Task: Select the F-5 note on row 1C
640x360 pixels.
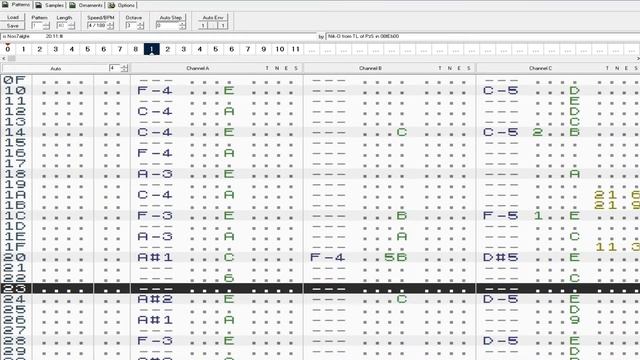Action: coord(500,216)
